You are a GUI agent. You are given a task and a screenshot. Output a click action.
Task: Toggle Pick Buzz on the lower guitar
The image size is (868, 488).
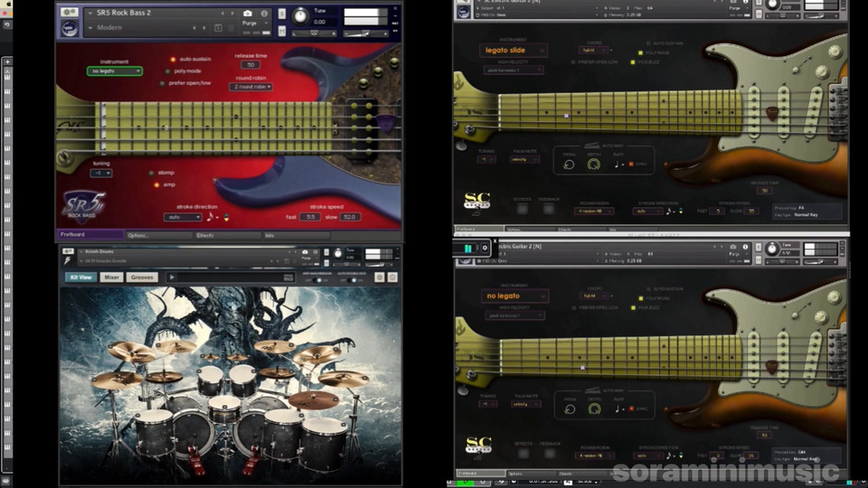(x=633, y=307)
